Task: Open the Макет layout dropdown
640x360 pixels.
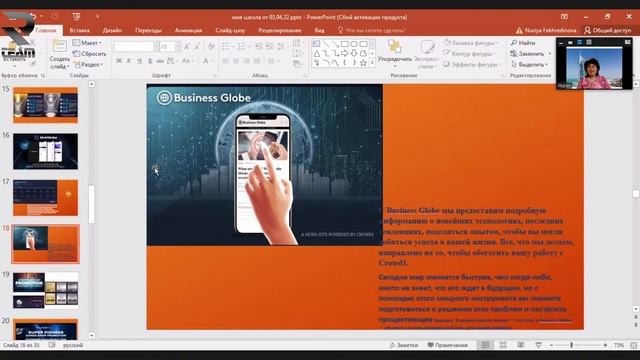Action: click(87, 42)
